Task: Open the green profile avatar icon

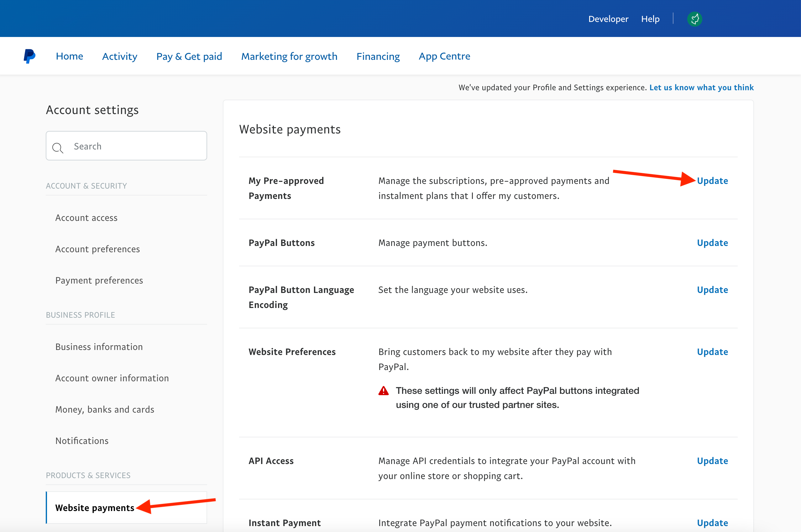Action: click(x=694, y=19)
